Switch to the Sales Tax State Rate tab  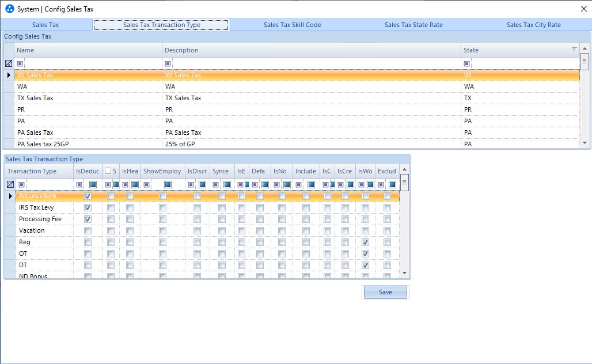[x=413, y=25]
